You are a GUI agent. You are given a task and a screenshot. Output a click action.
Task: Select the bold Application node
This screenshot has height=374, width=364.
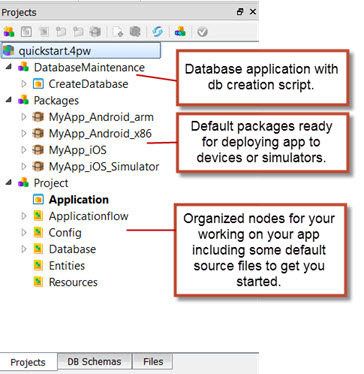pyautogui.click(x=79, y=199)
